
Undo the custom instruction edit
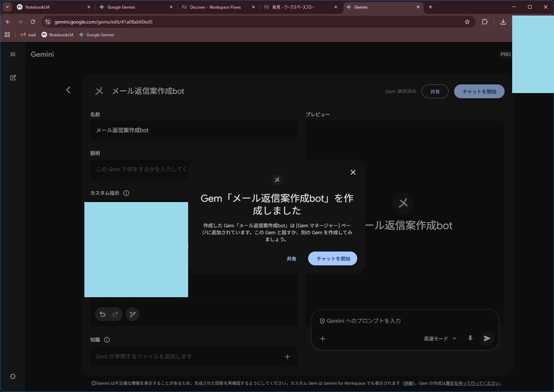pos(102,314)
